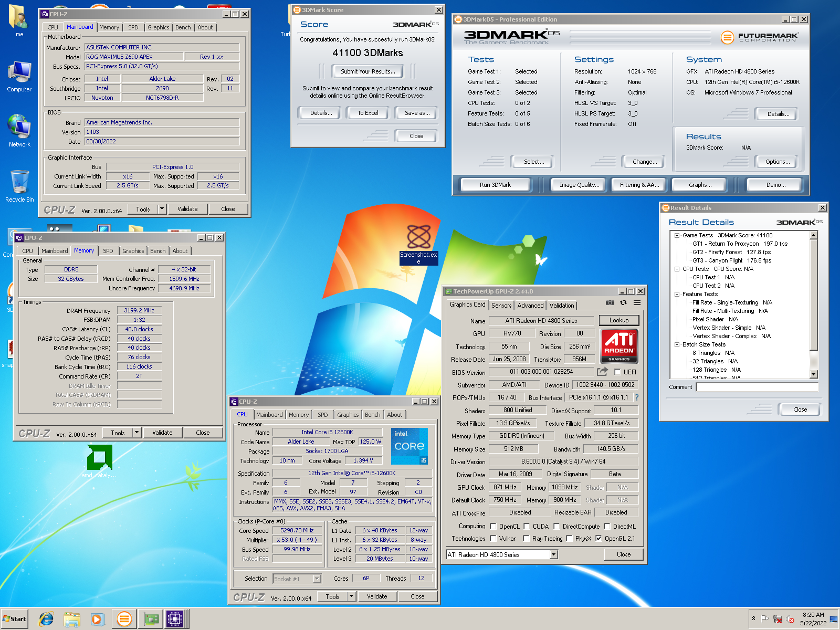Switch to GPU-Z taskbar button
The width and height of the screenshot is (840, 630).
pos(150,619)
